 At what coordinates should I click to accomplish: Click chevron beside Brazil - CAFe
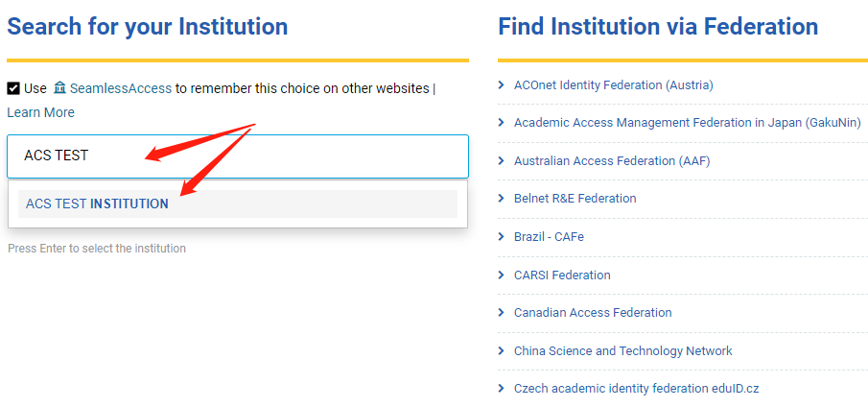pos(502,236)
